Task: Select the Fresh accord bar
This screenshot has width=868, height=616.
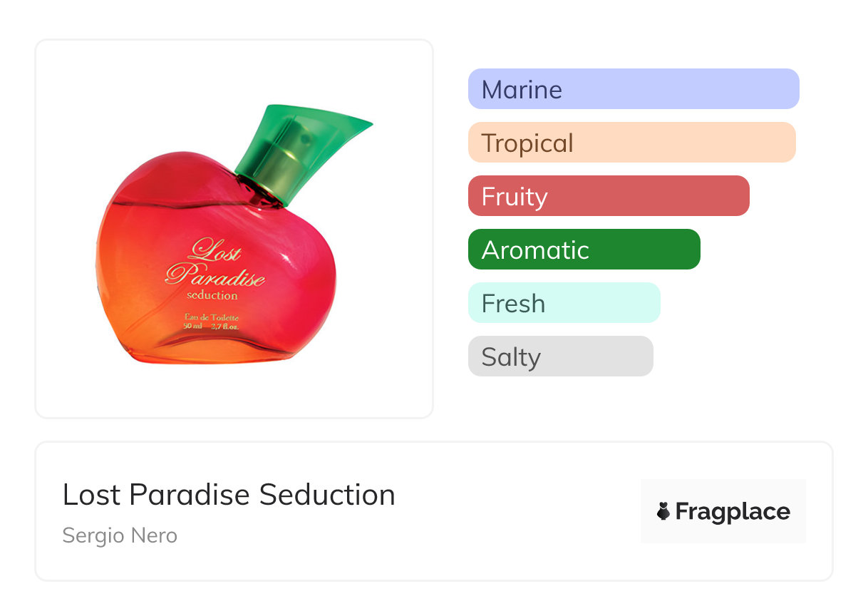Action: (x=564, y=303)
